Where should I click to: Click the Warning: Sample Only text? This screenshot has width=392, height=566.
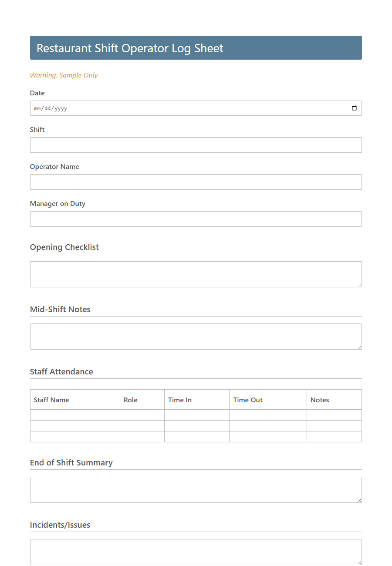[x=64, y=75]
